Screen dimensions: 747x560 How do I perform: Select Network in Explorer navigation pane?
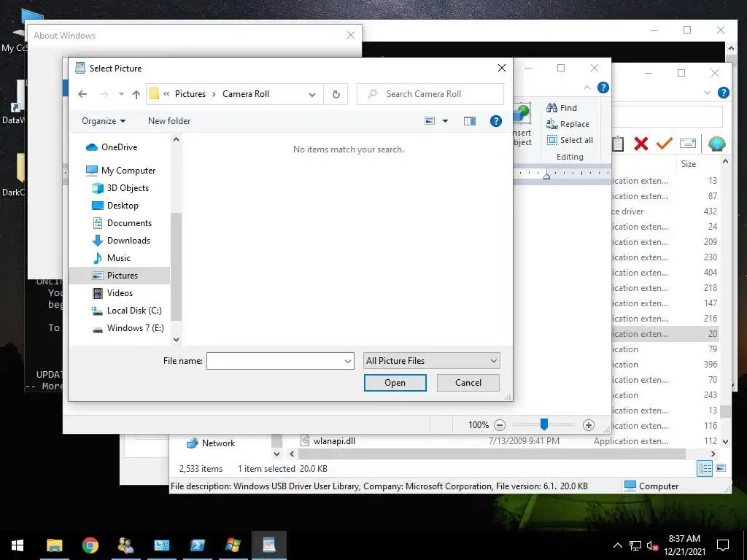pyautogui.click(x=211, y=443)
